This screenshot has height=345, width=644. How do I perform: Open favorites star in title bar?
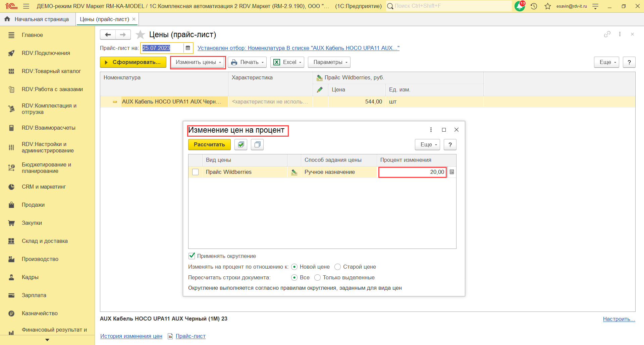point(548,6)
